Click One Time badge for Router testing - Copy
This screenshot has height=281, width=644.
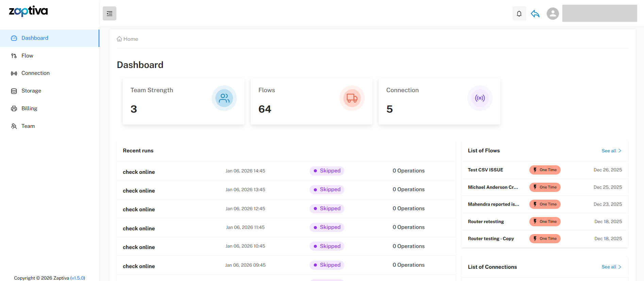coord(545,239)
